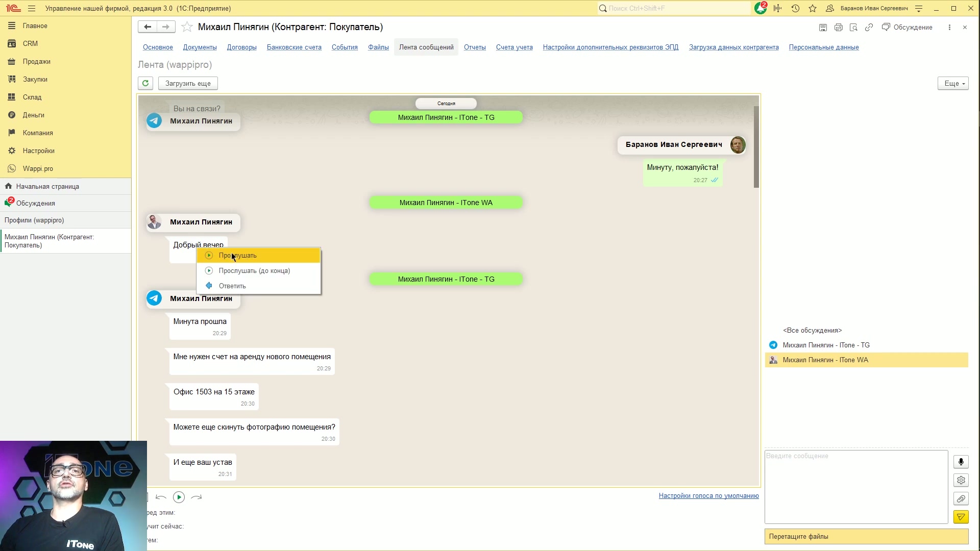The image size is (980, 551).
Task: Open the Настройки голоса по умолчанию link
Action: pos(708,496)
